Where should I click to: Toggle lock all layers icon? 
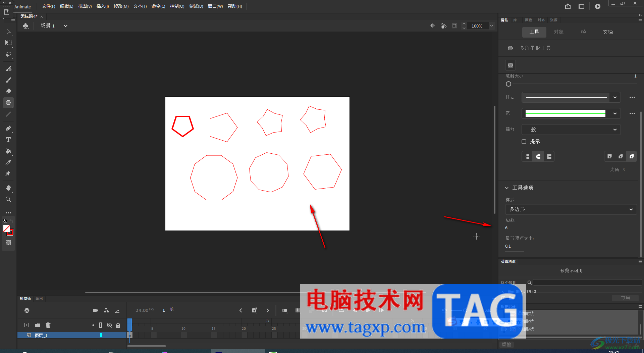[x=118, y=325]
